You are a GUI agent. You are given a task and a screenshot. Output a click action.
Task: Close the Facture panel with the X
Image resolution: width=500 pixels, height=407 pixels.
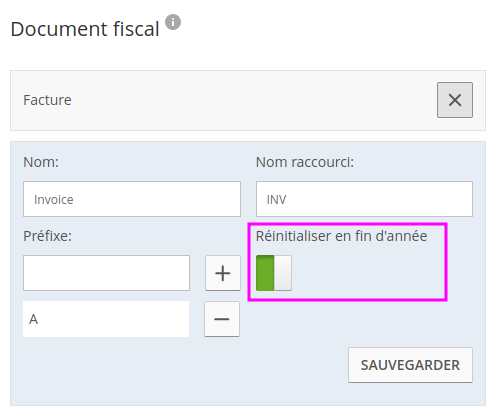[x=455, y=100]
